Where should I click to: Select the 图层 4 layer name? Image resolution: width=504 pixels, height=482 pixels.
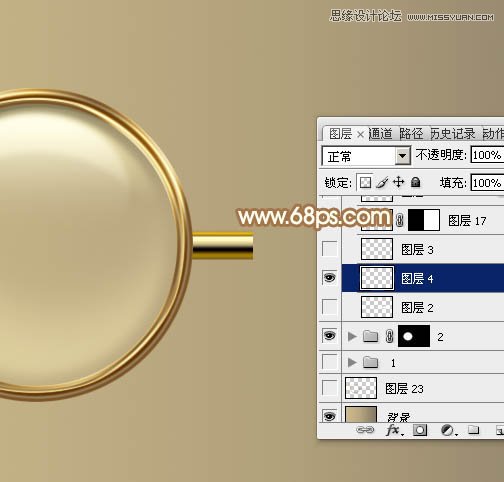pyautogui.click(x=417, y=278)
